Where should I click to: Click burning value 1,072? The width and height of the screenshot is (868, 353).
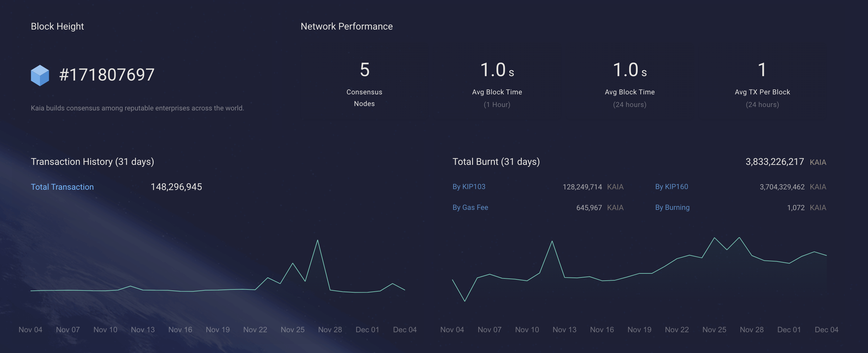coord(796,208)
